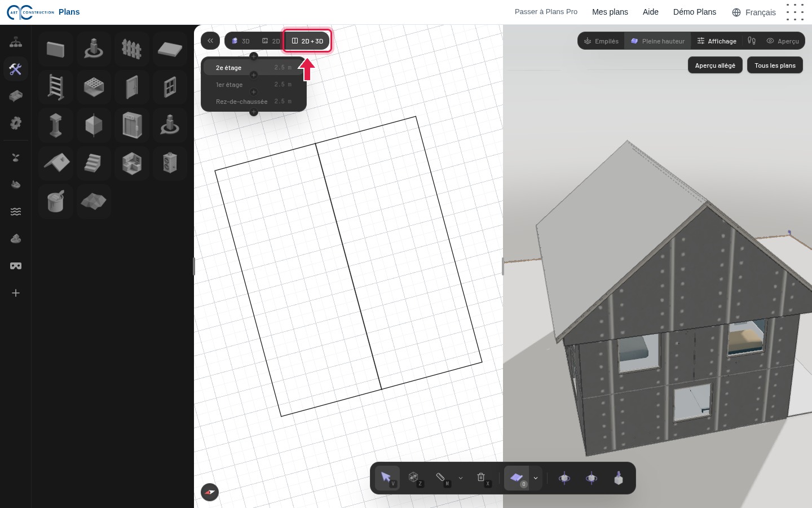Open the Français language selector
The width and height of the screenshot is (812, 508).
(754, 12)
